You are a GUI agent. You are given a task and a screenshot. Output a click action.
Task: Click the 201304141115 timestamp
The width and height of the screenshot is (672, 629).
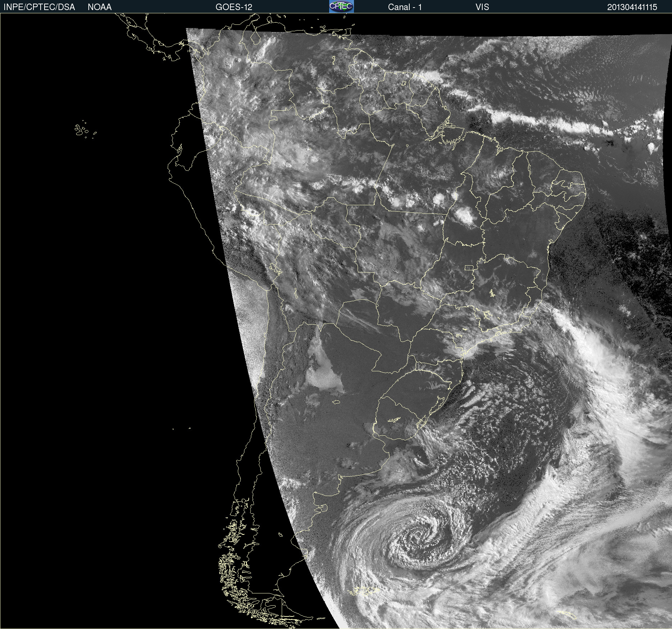tap(632, 7)
